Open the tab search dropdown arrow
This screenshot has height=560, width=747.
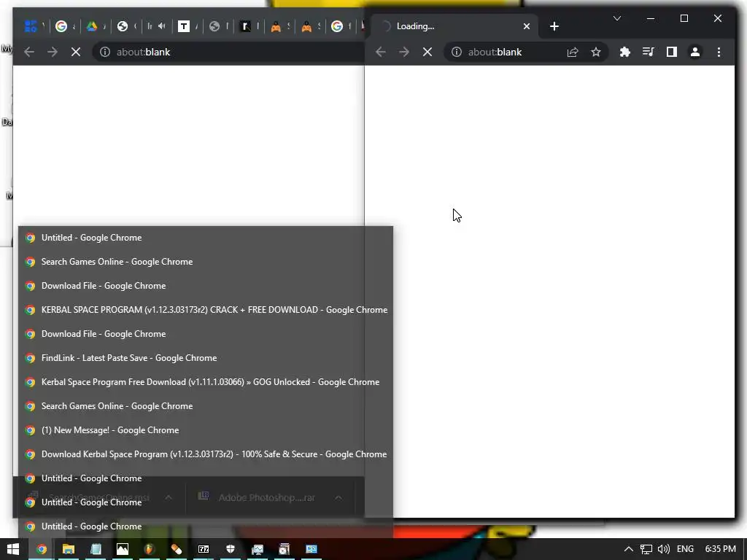[x=617, y=18]
